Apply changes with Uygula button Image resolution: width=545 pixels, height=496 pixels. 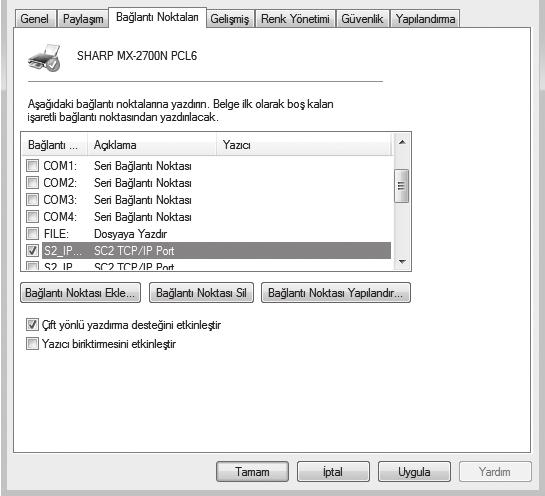pos(414,472)
